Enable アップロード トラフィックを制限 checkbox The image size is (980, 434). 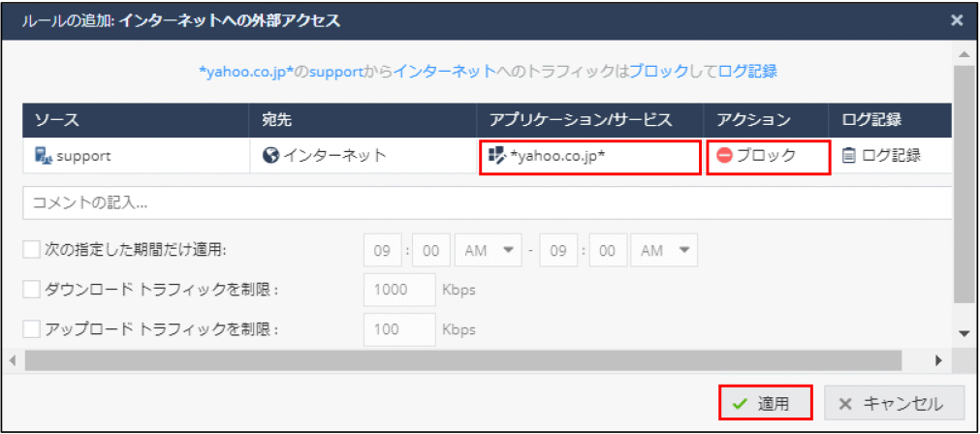[x=32, y=328]
